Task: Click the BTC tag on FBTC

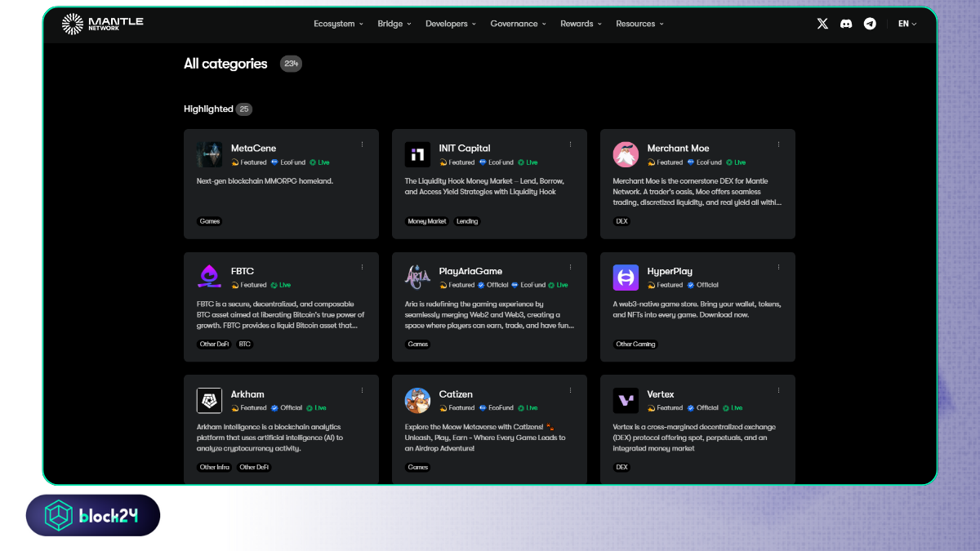Action: coord(244,344)
